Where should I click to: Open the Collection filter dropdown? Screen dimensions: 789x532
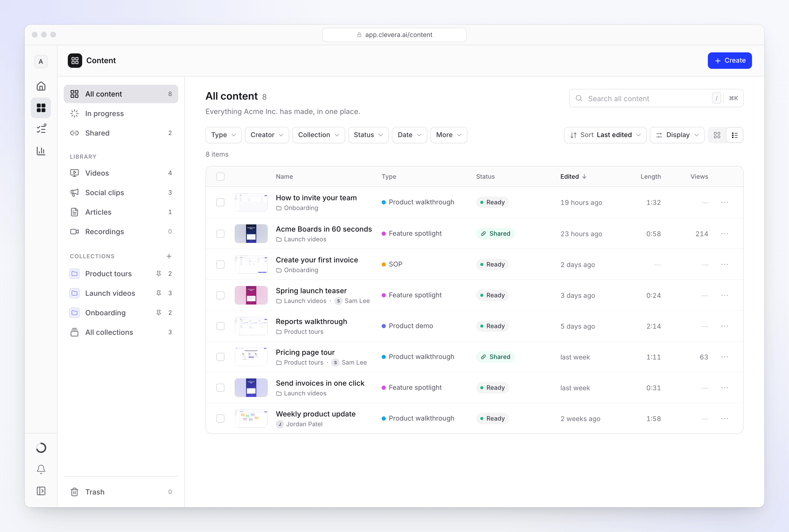click(318, 135)
